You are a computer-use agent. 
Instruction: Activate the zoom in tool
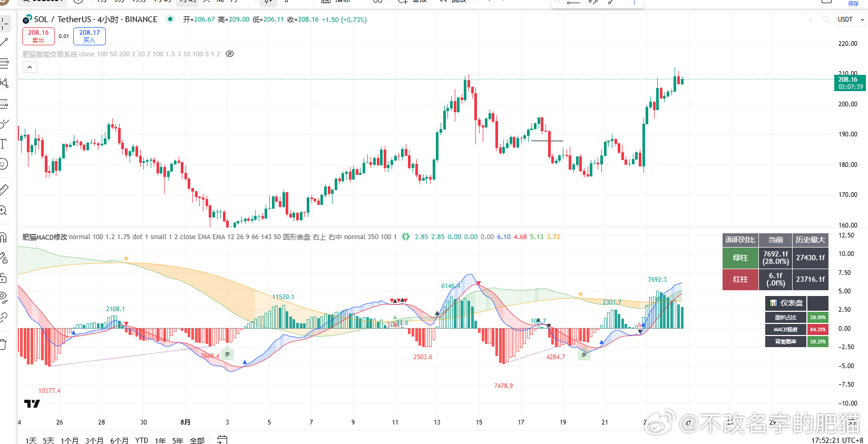click(3, 211)
